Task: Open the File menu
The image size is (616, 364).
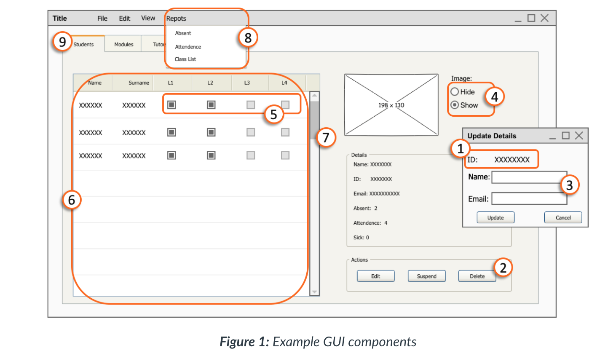Action: coord(102,19)
